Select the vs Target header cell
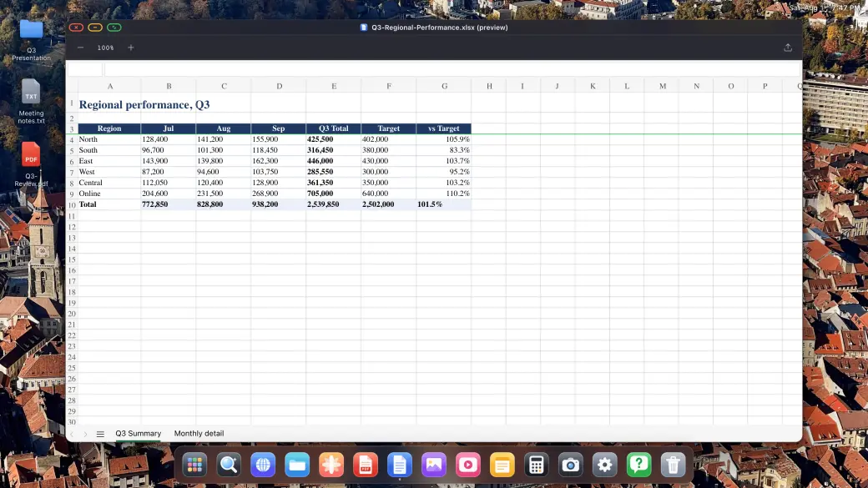This screenshot has height=488, width=868. 444,128
